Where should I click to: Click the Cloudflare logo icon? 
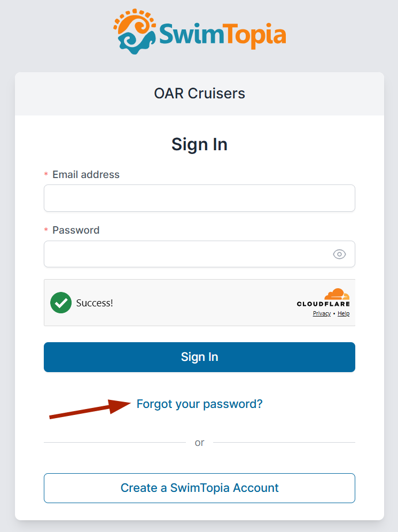(x=337, y=294)
